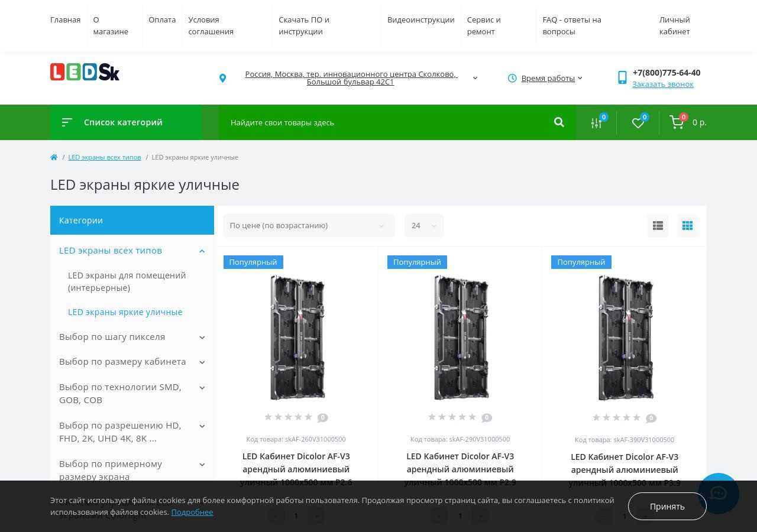Open the shopping cart icon
This screenshot has height=532, width=757.
(677, 122)
